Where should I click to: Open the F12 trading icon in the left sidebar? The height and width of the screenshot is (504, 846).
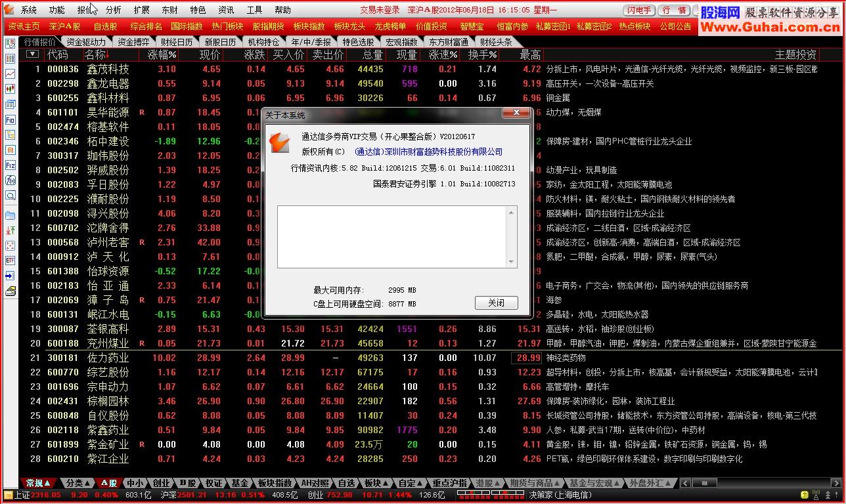(x=10, y=165)
